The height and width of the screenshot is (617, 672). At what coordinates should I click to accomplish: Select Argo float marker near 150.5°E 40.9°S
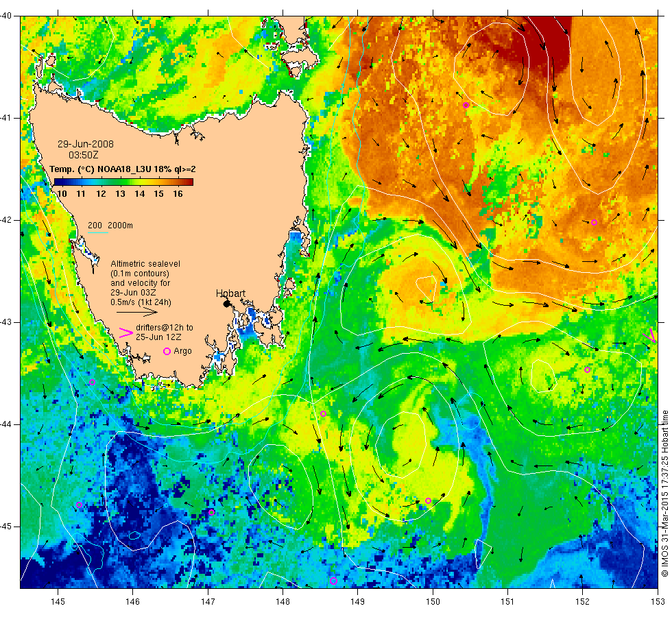tap(466, 105)
